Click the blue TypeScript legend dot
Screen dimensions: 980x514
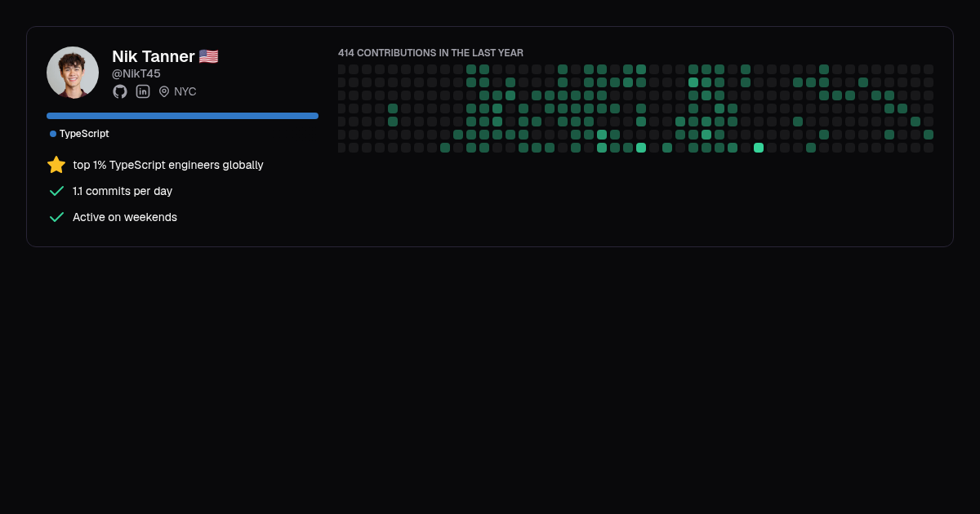53,134
